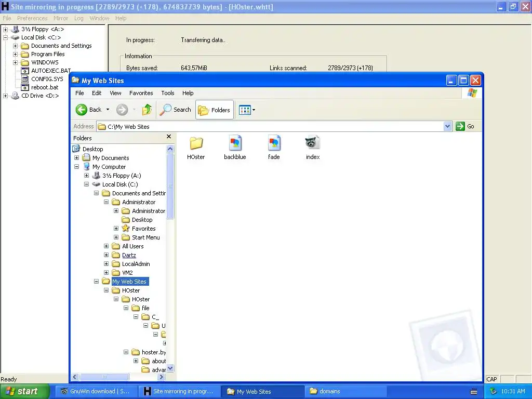Open the Tools menu
The width and height of the screenshot is (532, 399).
(x=168, y=93)
